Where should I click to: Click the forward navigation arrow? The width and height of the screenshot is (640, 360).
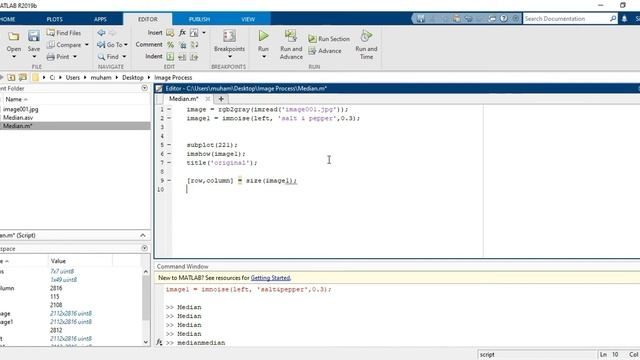click(112, 33)
